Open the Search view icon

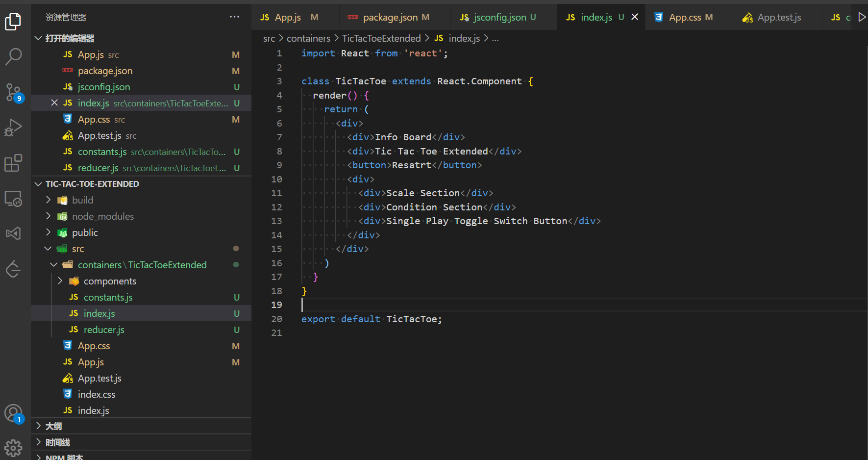pos(13,56)
